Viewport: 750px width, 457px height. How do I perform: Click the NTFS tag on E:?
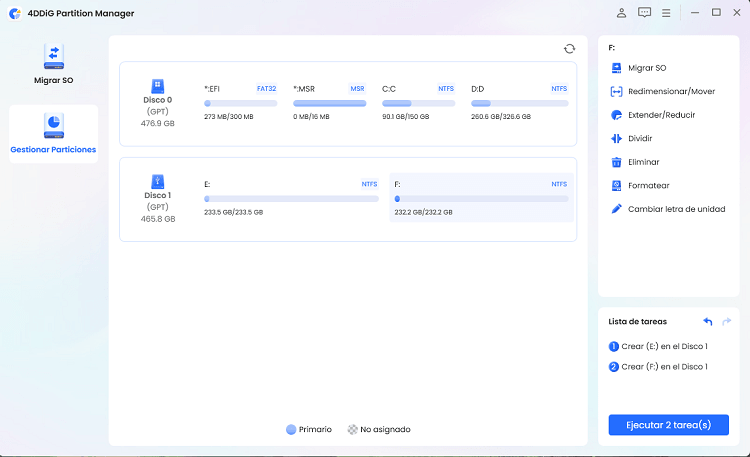(x=369, y=184)
